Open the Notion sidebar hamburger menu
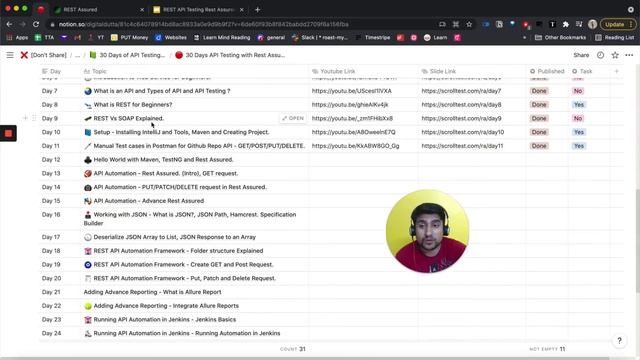Screen dimensions: 640x360 click(10, 55)
